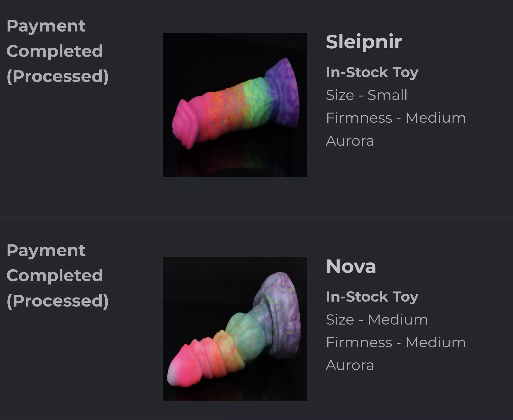
Task: Click the divider line between the two orders
Action: [256, 217]
